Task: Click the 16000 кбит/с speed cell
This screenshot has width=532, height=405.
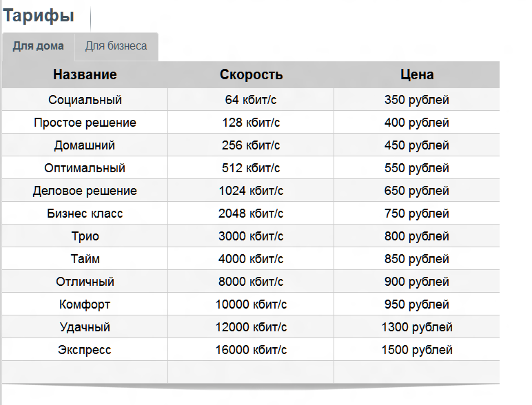Action: click(251, 350)
